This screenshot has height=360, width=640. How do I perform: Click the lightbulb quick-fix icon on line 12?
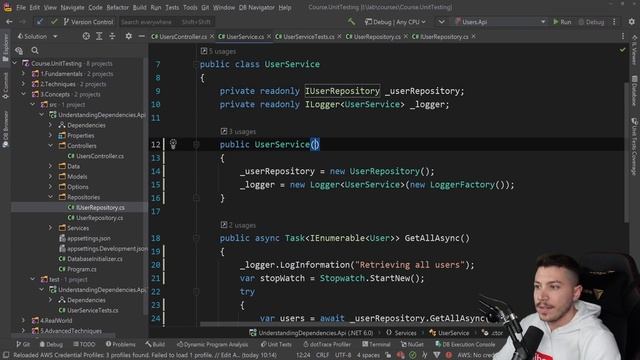[x=173, y=144]
